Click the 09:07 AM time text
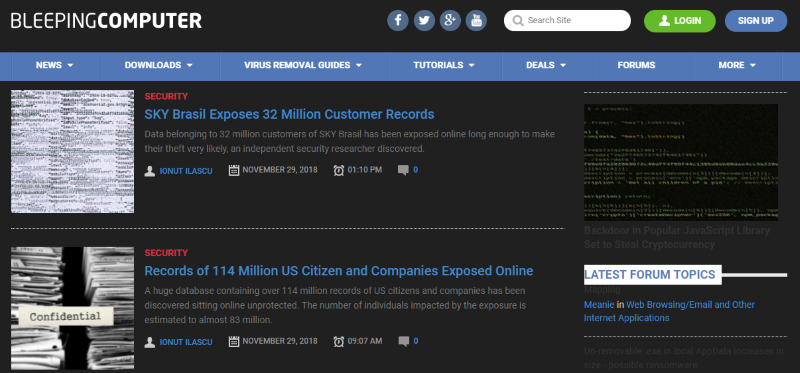The image size is (800, 373). pyautogui.click(x=365, y=341)
